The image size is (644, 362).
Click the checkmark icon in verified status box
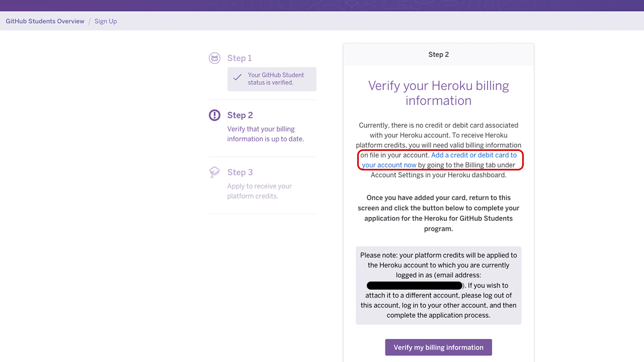(237, 78)
